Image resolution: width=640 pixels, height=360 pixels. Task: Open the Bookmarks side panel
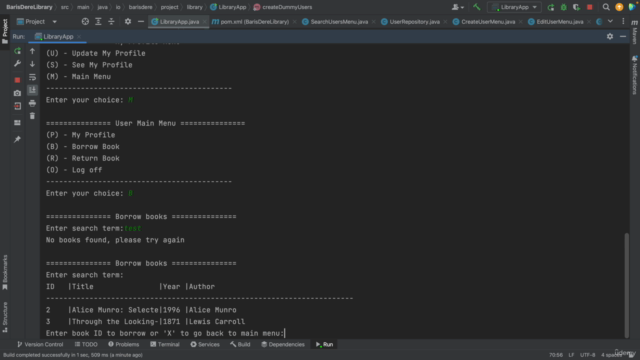point(5,272)
